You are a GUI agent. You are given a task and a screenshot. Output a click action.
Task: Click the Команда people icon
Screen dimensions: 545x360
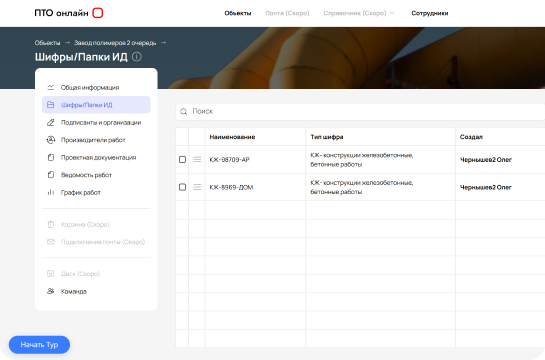tap(51, 291)
